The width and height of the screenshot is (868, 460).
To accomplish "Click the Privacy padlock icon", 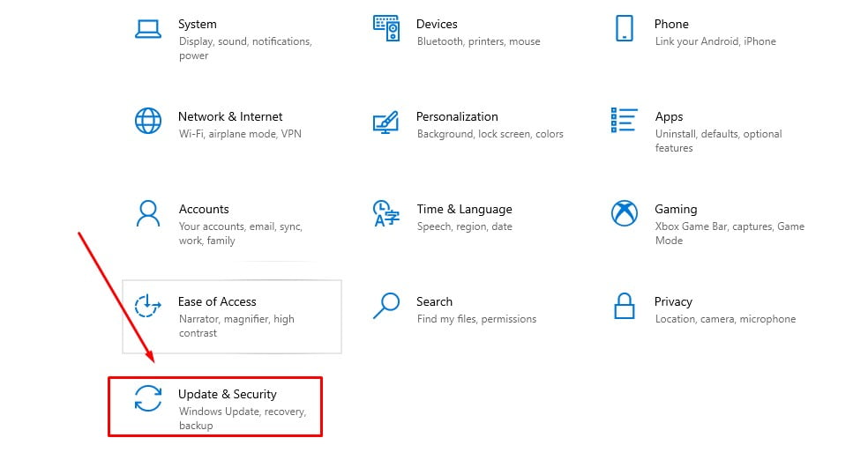I will click(x=625, y=306).
